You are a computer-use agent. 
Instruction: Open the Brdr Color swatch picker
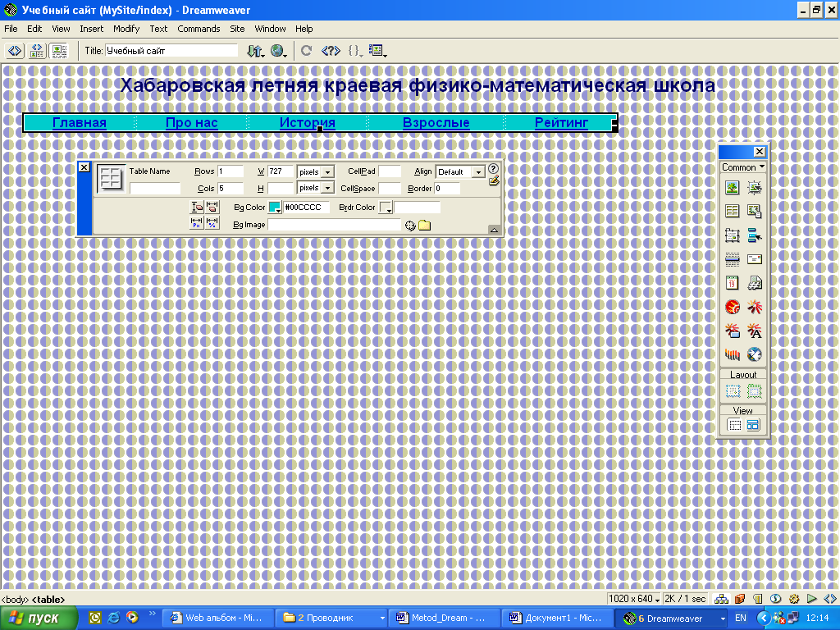click(386, 208)
